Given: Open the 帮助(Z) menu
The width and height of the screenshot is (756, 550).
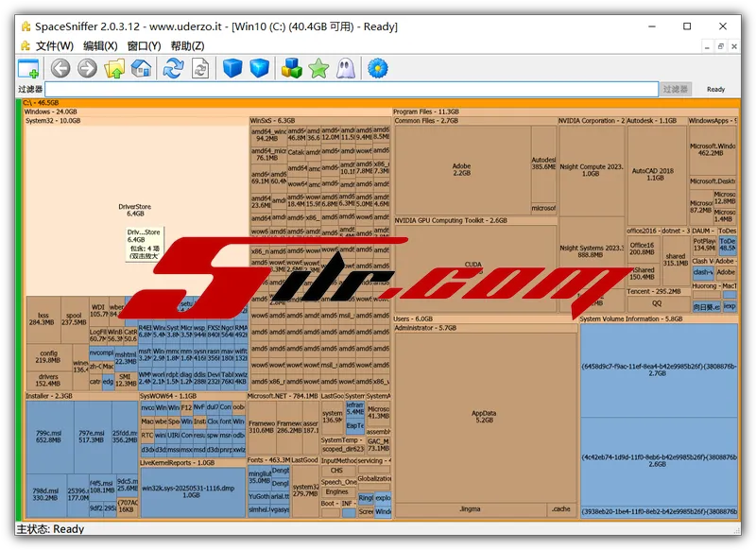Looking at the screenshot, I should click(x=187, y=45).
